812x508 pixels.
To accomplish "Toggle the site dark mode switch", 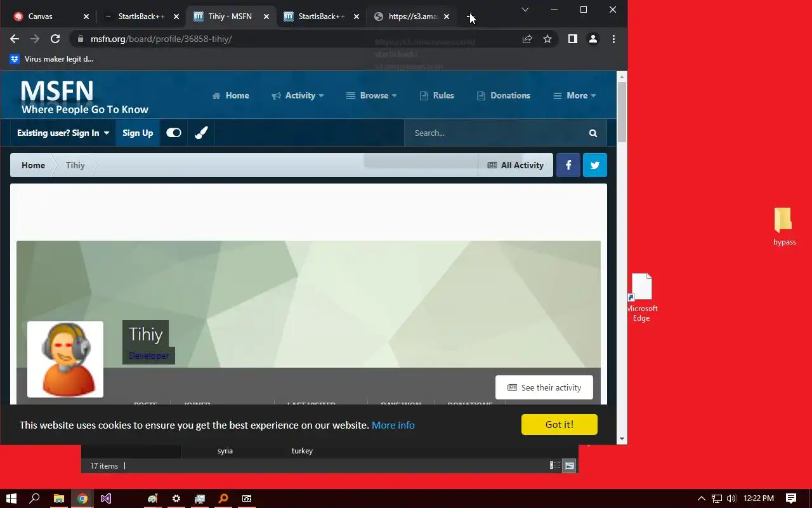I will click(174, 133).
